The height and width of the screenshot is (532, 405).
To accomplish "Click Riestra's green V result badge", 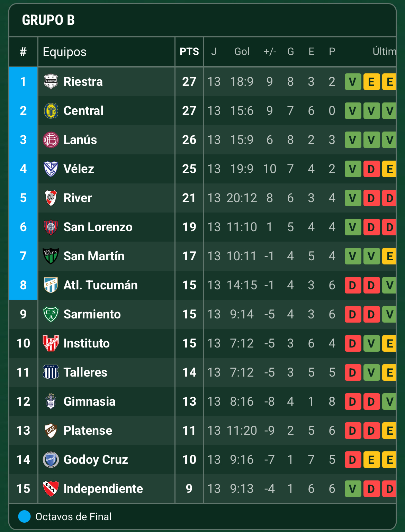I will pyautogui.click(x=353, y=82).
